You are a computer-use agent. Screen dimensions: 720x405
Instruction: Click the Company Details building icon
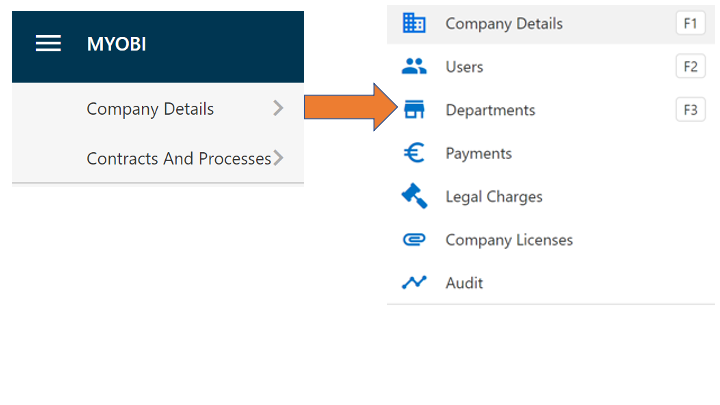tap(414, 23)
